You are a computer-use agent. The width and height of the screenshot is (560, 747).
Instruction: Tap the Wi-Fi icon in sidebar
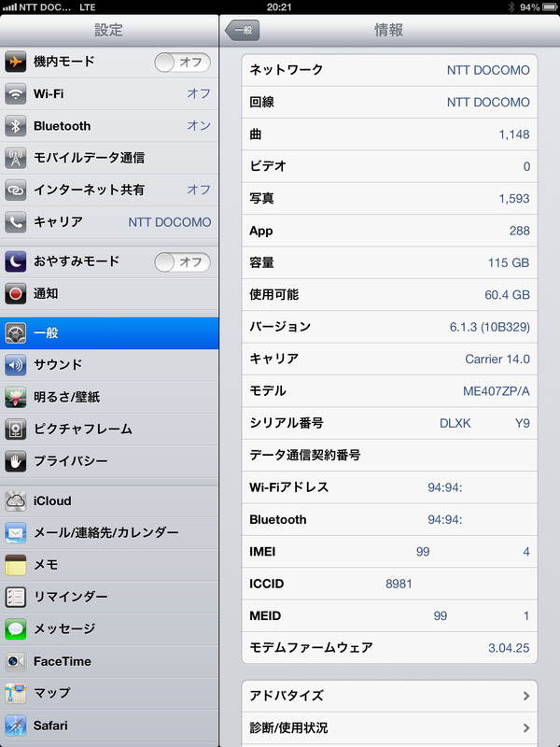(15, 94)
